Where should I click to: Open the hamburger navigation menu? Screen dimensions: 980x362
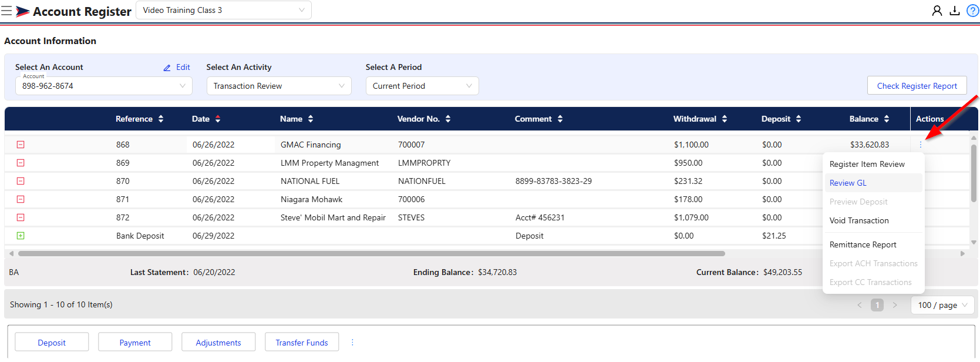pyautogui.click(x=6, y=11)
